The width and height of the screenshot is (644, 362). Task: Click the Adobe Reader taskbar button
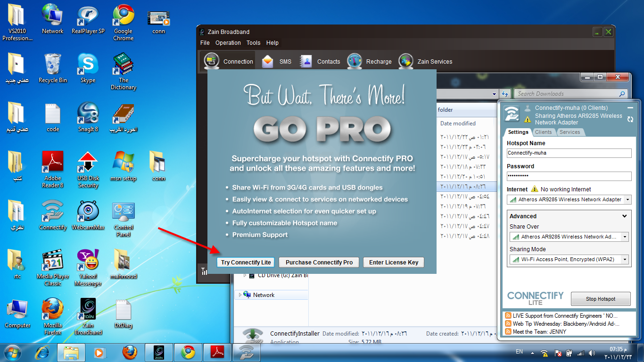click(217, 353)
